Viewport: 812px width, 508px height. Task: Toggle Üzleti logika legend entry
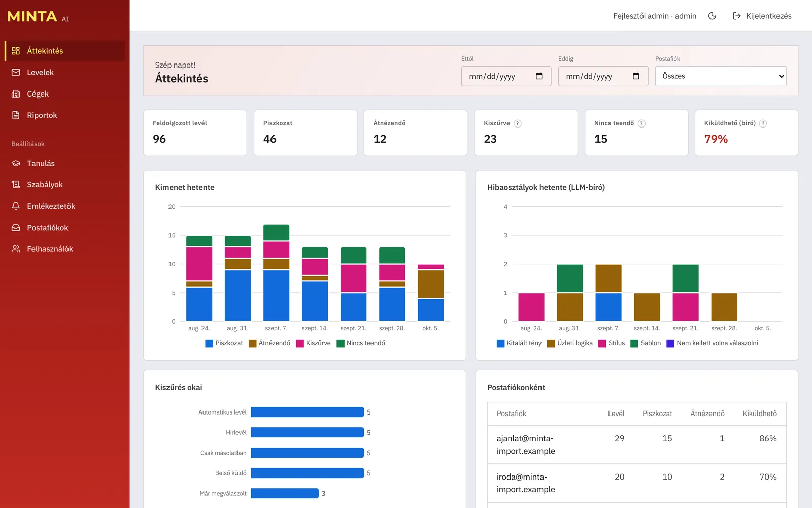coord(570,343)
